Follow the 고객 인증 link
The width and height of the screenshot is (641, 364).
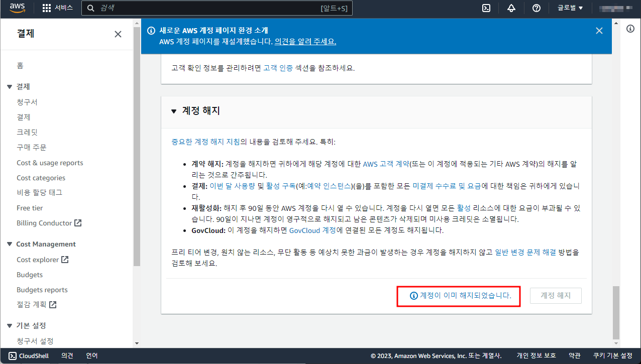[x=278, y=68]
